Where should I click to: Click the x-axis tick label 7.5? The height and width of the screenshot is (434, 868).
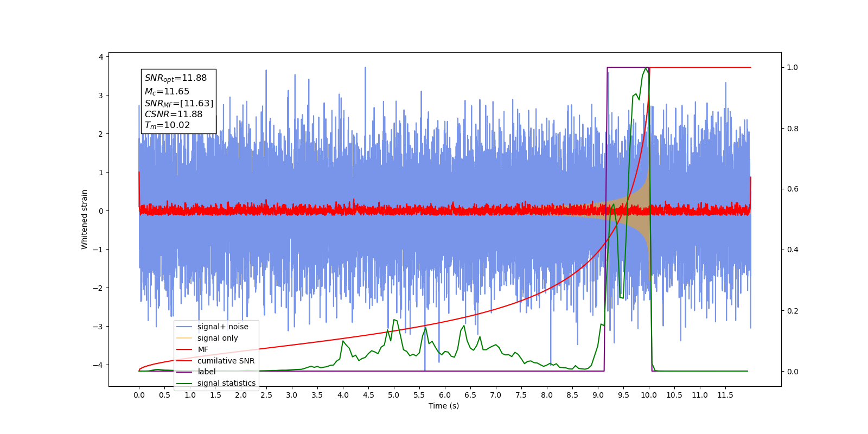pos(521,395)
